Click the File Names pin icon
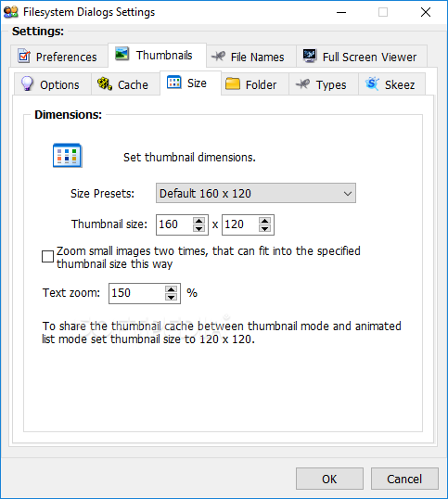Screen dimensions: 448x499 [219, 56]
